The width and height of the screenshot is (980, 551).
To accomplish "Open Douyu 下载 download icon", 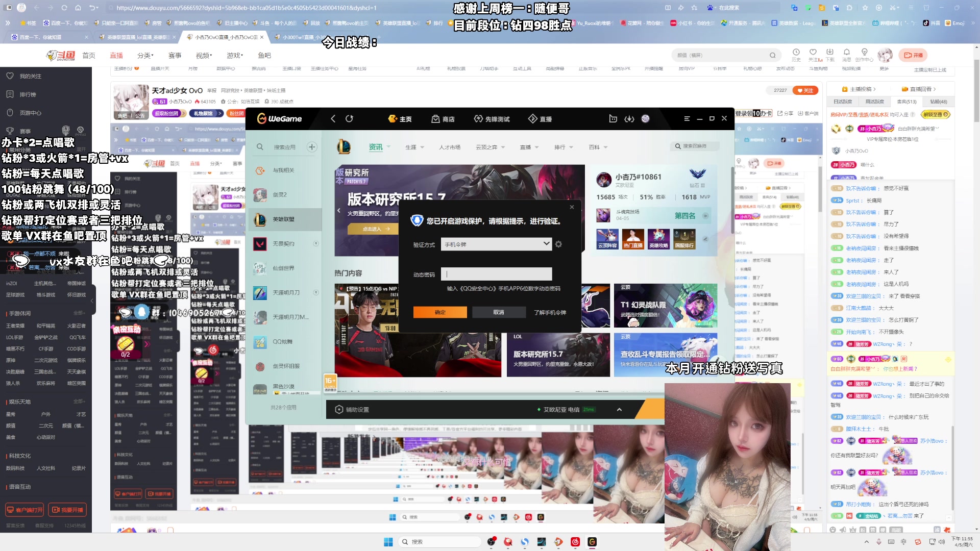I will [x=830, y=55].
